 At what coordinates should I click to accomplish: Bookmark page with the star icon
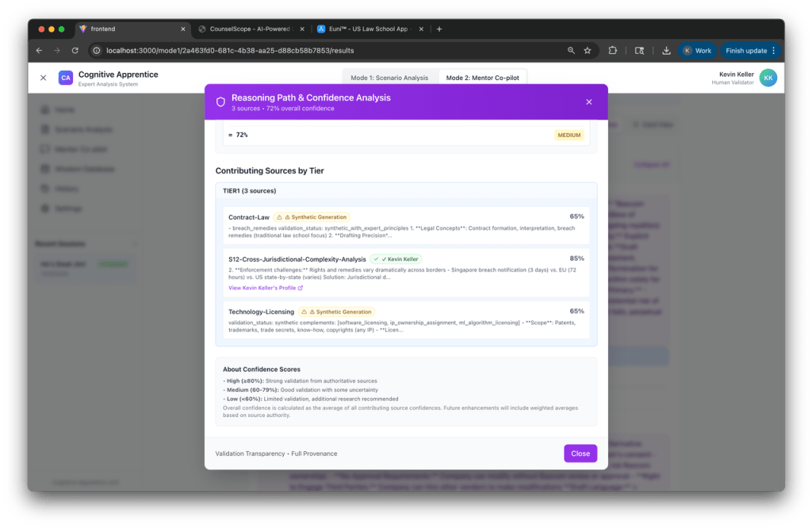click(588, 51)
